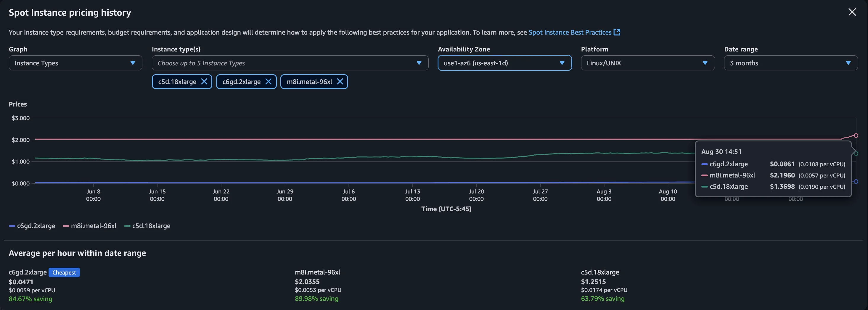Close the Spot Instance pricing history dialog
Image resolution: width=868 pixels, height=310 pixels.
click(x=852, y=12)
